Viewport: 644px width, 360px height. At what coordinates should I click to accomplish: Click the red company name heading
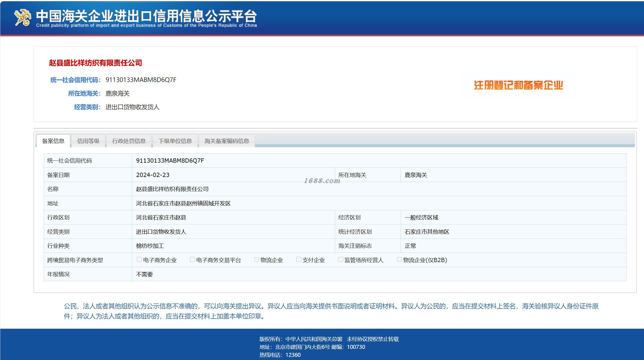click(95, 63)
